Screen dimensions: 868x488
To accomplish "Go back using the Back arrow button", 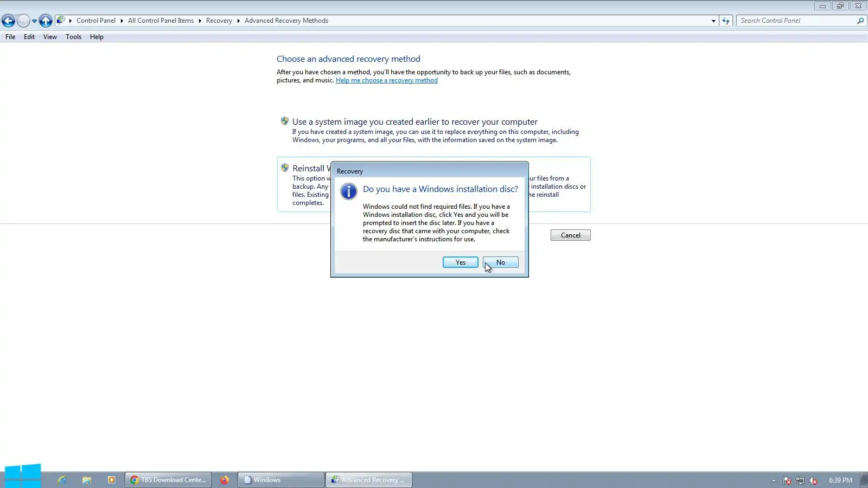I will click(x=8, y=21).
